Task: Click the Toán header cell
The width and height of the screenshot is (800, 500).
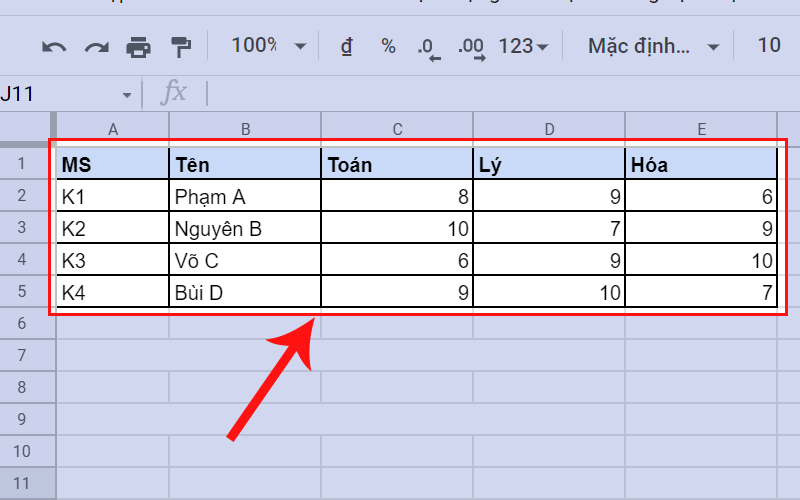Action: 397,165
